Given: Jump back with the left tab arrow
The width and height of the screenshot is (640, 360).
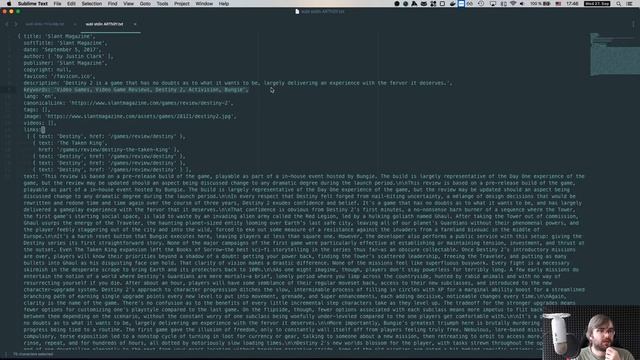Looking at the screenshot, I should pyautogui.click(x=7, y=24).
